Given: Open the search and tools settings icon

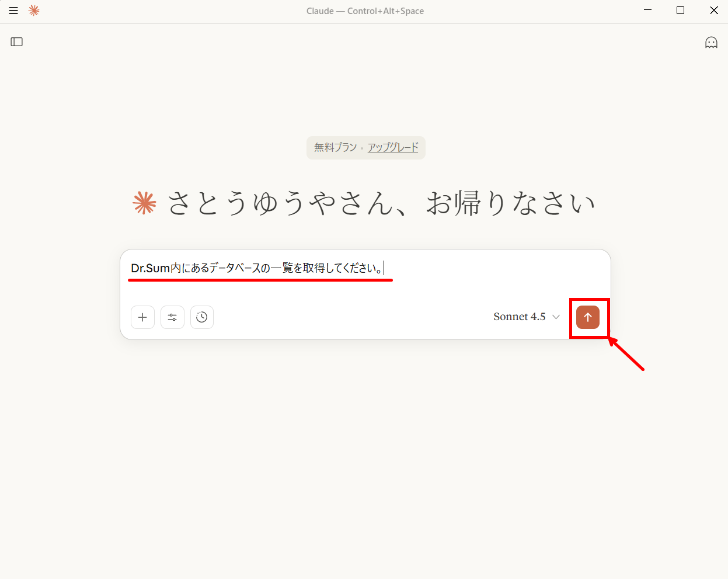Looking at the screenshot, I should point(172,317).
